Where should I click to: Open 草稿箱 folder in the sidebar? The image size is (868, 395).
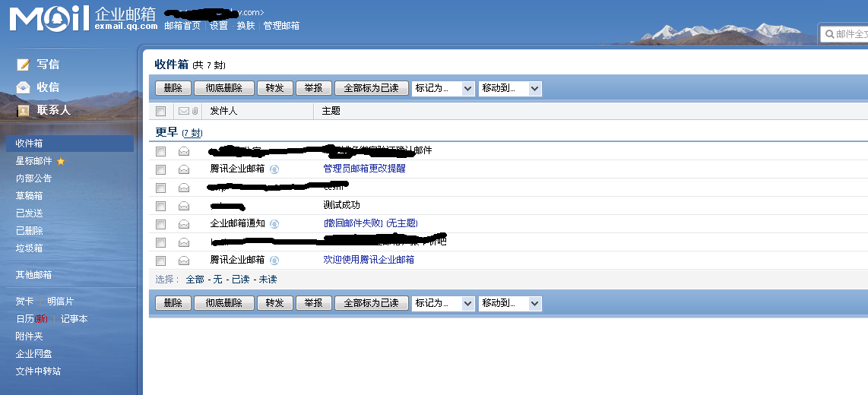point(30,196)
